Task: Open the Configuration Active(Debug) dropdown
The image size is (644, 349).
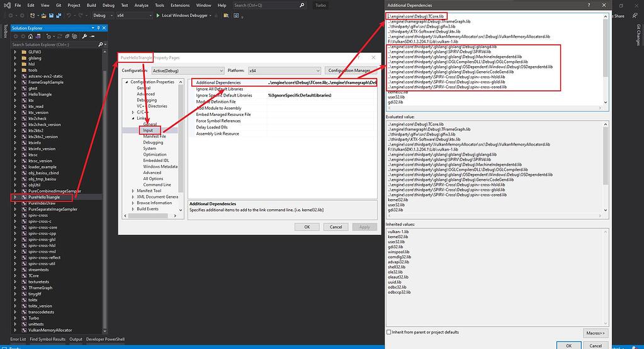Action: tap(188, 71)
